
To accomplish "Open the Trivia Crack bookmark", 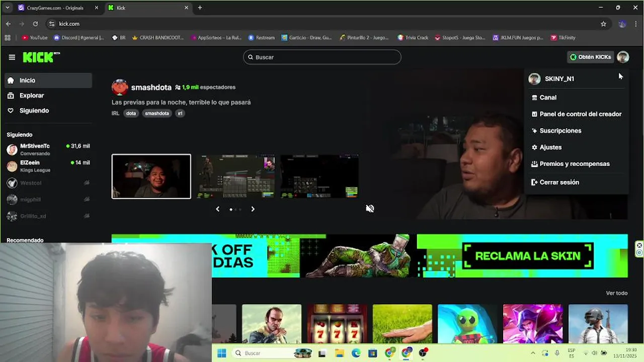I will coord(413,38).
